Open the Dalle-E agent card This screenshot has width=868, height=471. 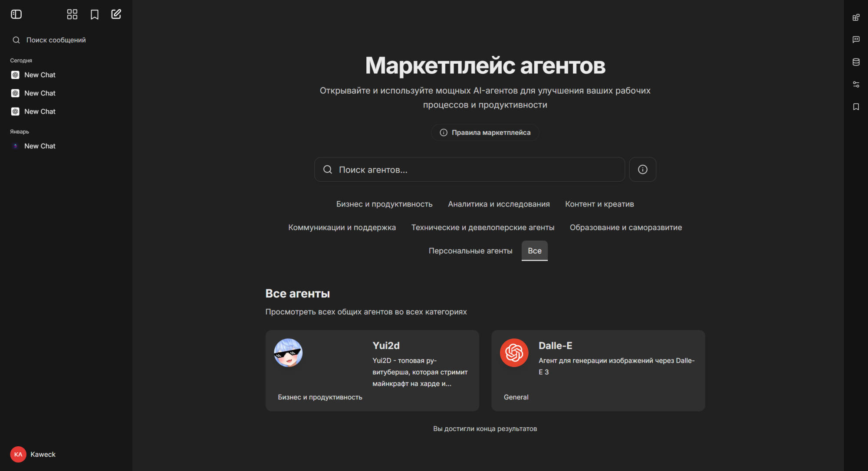coord(598,371)
